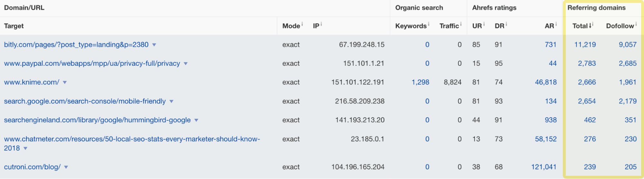Sort by AR column header
The width and height of the screenshot is (644, 179).
click(x=549, y=26)
